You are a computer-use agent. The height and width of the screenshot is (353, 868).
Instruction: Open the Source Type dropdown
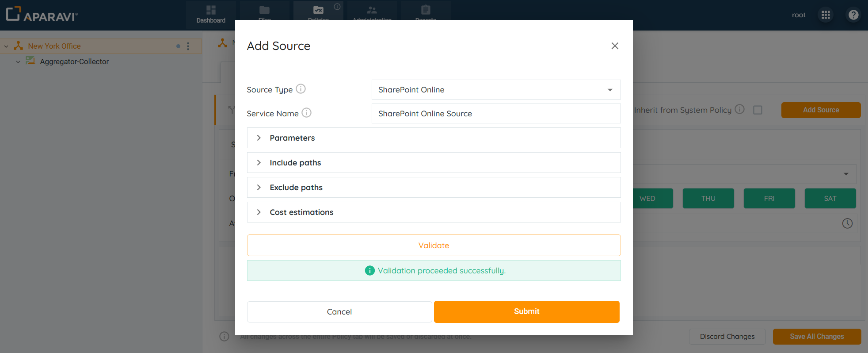click(496, 90)
